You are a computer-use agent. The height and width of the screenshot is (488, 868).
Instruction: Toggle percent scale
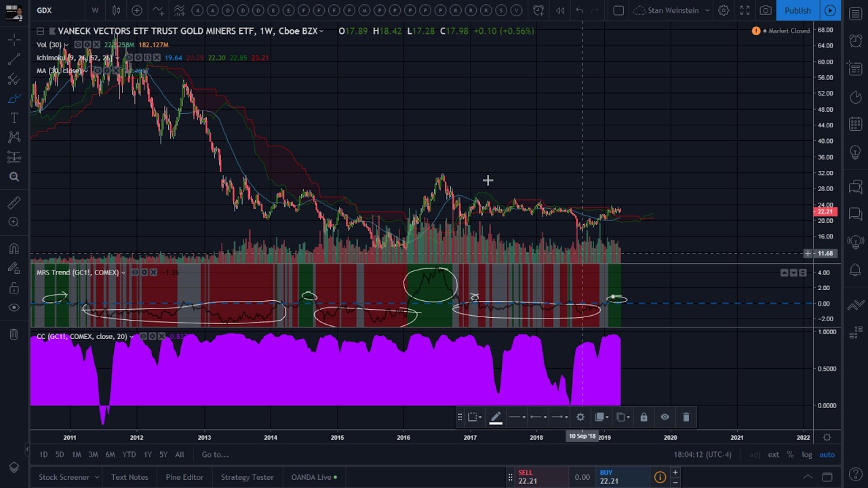tap(790, 455)
